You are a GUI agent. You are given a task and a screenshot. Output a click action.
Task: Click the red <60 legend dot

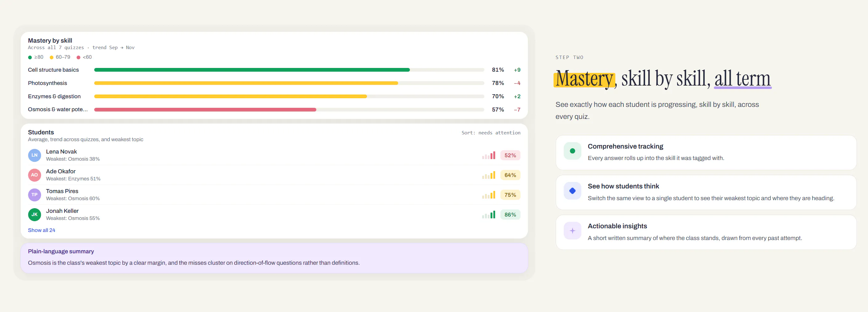(x=78, y=57)
